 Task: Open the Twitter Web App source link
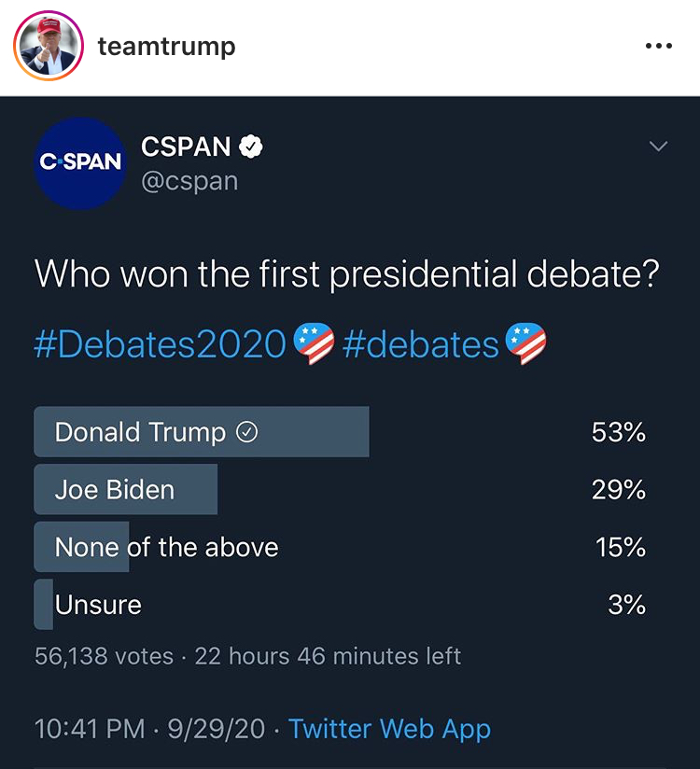point(389,728)
